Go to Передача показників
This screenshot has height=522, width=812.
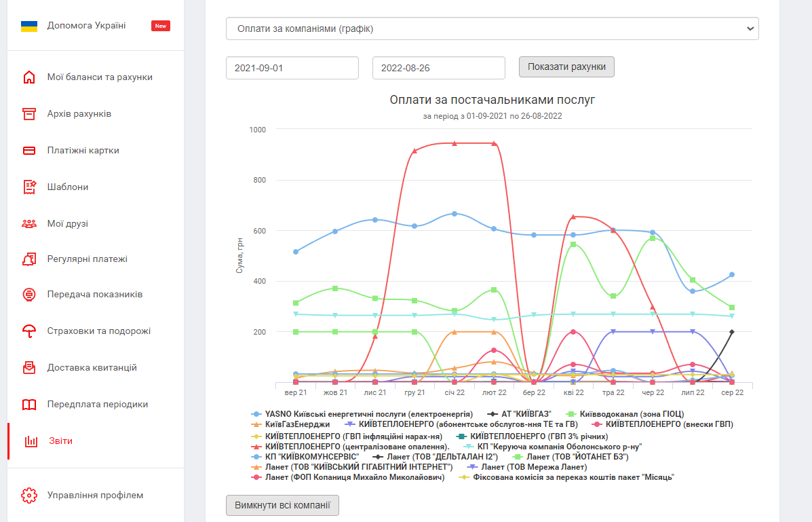pos(95,295)
